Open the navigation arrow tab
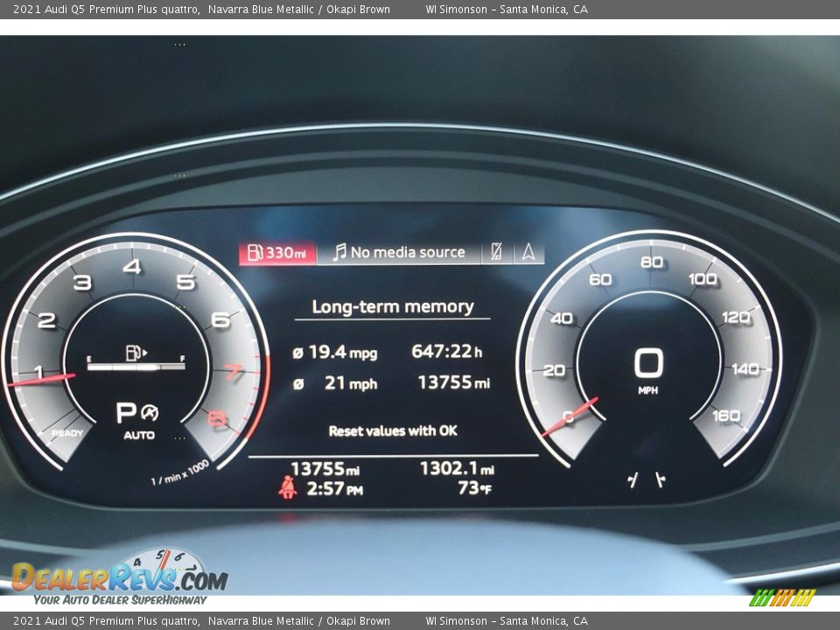The image size is (840, 630). point(528,252)
